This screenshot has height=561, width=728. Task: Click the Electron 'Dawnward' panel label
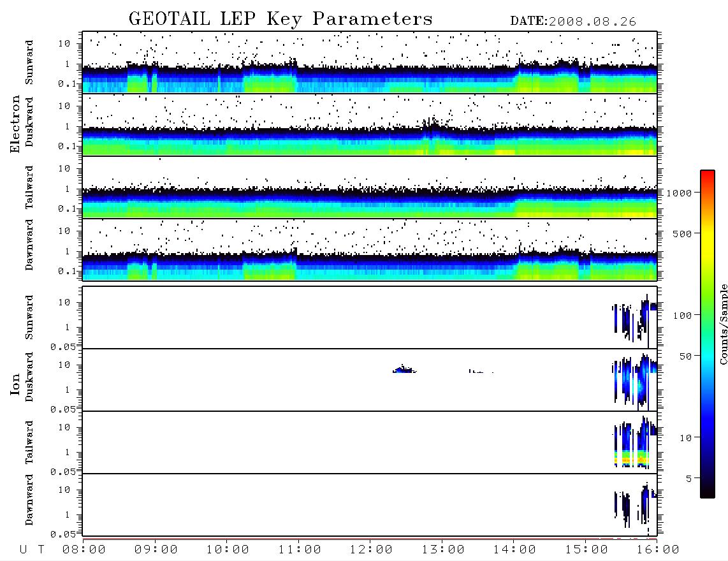pos(29,245)
